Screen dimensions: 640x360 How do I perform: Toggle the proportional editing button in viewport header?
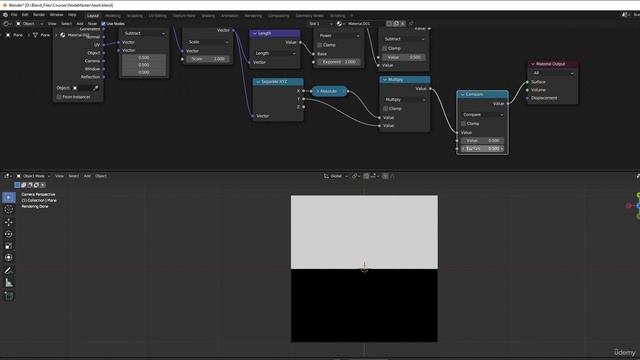[x=385, y=176]
